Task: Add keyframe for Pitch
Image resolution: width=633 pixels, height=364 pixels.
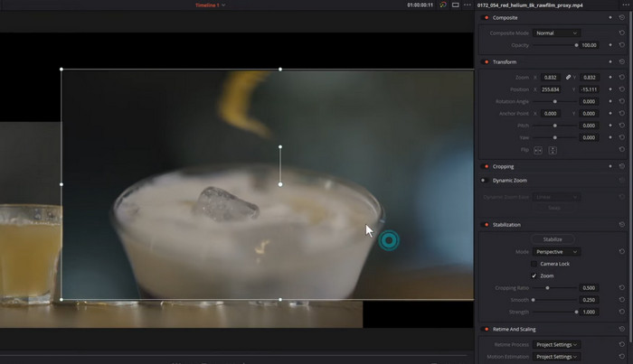Action: pyautogui.click(x=610, y=126)
